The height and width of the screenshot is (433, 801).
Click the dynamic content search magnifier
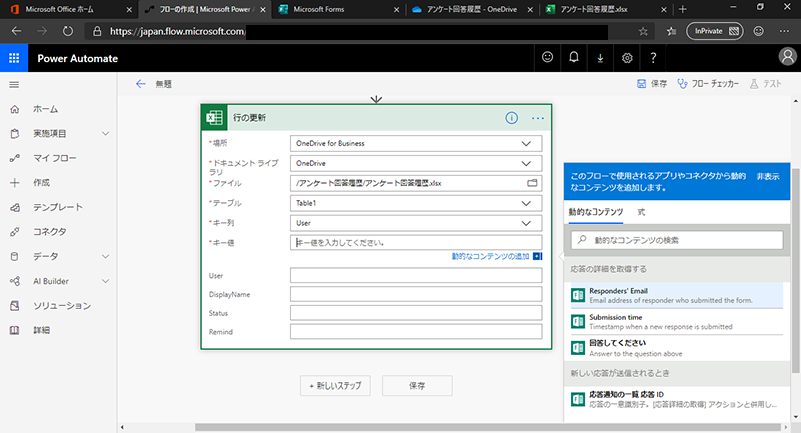(x=582, y=239)
